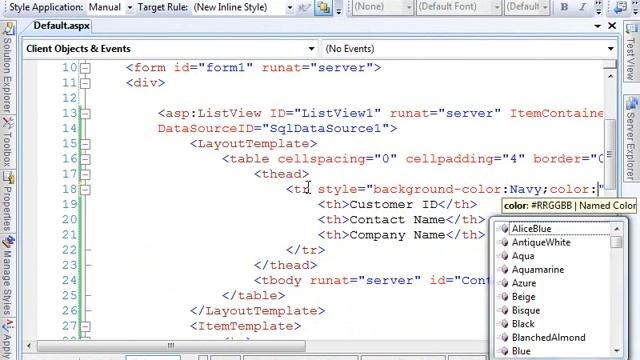The width and height of the screenshot is (640, 360).
Task: Collapse the asp:ListView block at line 13
Action: [x=85, y=113]
